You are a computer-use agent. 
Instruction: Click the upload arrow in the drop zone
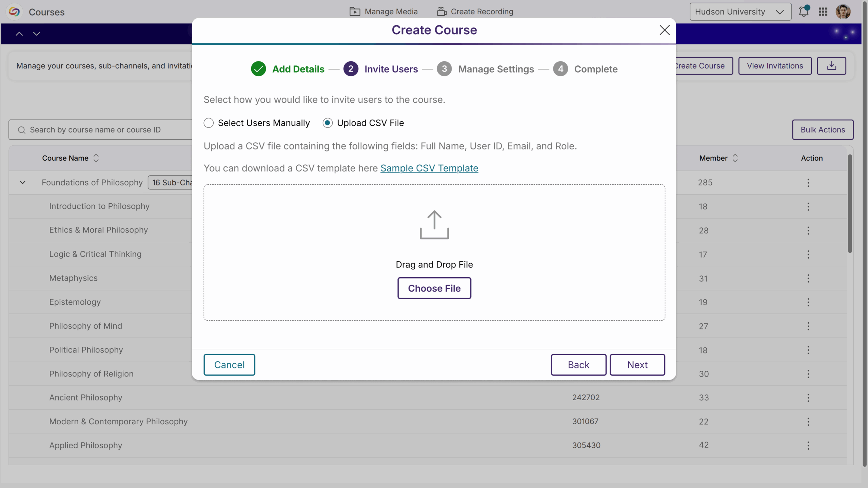[x=434, y=225]
